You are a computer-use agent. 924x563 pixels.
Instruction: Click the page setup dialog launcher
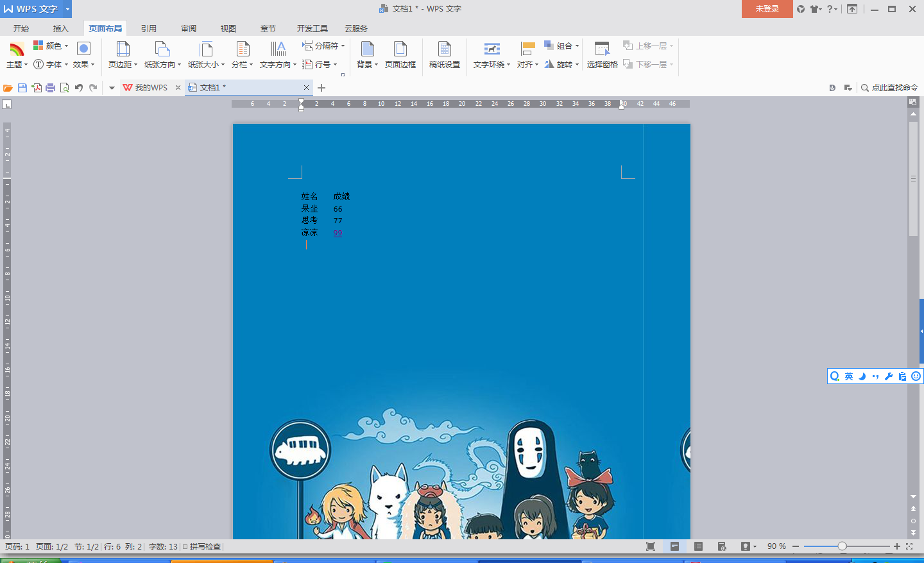343,74
